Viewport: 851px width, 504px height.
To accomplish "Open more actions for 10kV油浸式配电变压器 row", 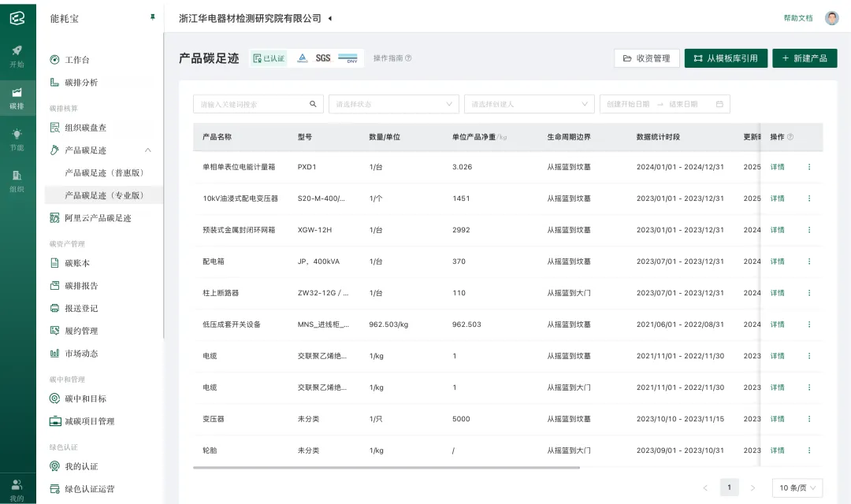I will [x=808, y=198].
